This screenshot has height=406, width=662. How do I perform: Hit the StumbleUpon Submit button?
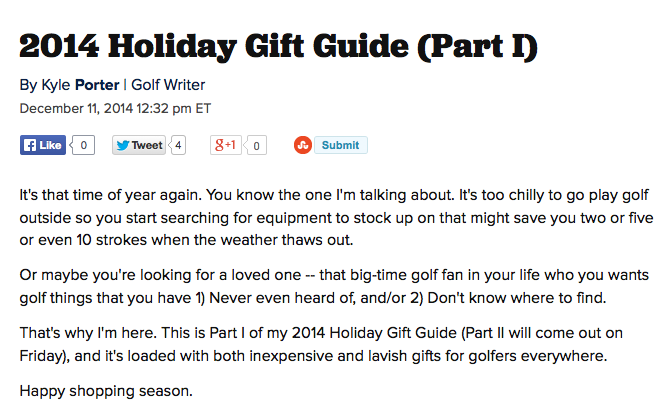340,145
